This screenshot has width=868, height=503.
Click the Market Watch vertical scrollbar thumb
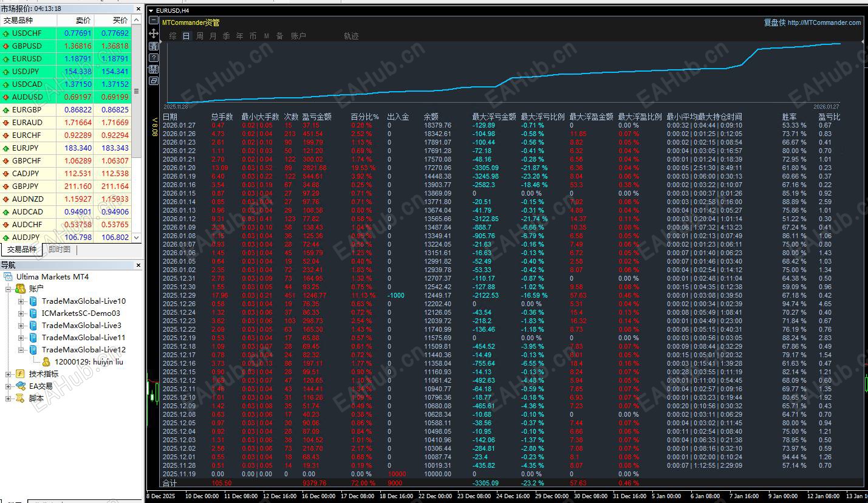(136, 91)
